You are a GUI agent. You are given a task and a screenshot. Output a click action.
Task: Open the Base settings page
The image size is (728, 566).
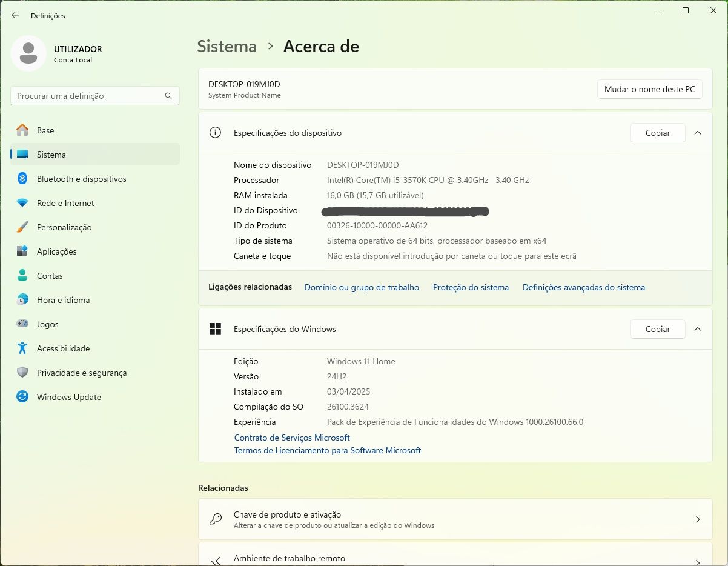[95, 130]
